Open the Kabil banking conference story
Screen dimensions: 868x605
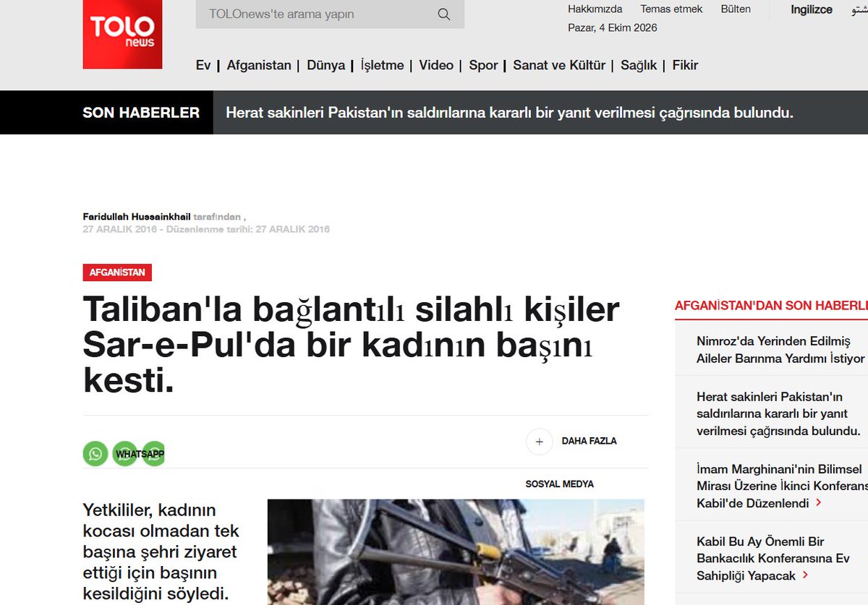pos(773,559)
